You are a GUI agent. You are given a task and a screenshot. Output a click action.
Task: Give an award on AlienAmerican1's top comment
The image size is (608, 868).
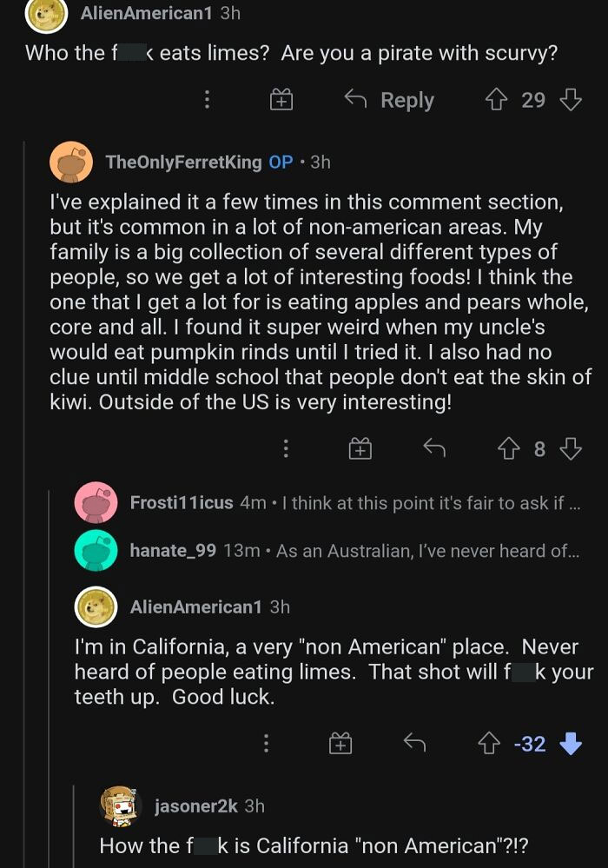point(280,100)
